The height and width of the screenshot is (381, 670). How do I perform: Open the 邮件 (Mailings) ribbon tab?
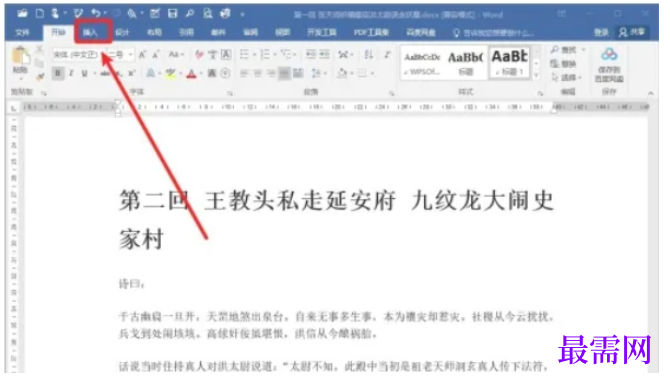[218, 32]
